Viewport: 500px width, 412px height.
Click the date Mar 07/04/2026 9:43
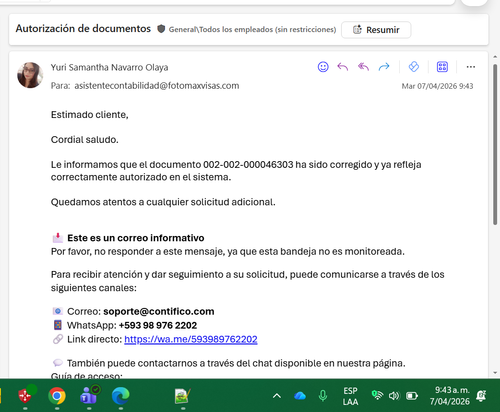tap(437, 86)
